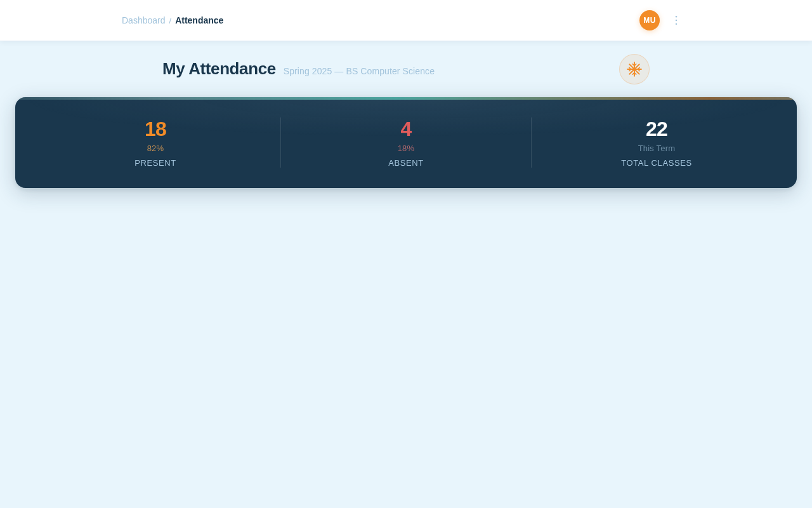812x508 pixels.
Task: Click the gradient attendance progress bar
Action: click(406, 99)
